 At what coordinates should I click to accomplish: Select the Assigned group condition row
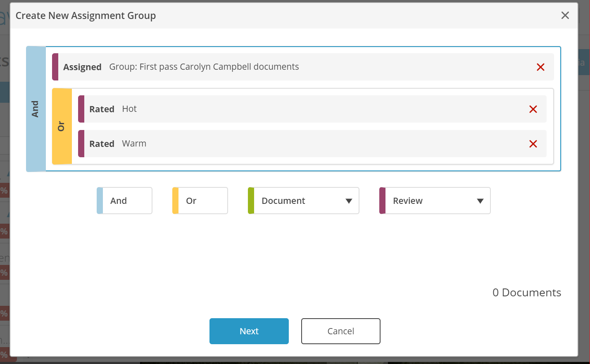point(303,67)
